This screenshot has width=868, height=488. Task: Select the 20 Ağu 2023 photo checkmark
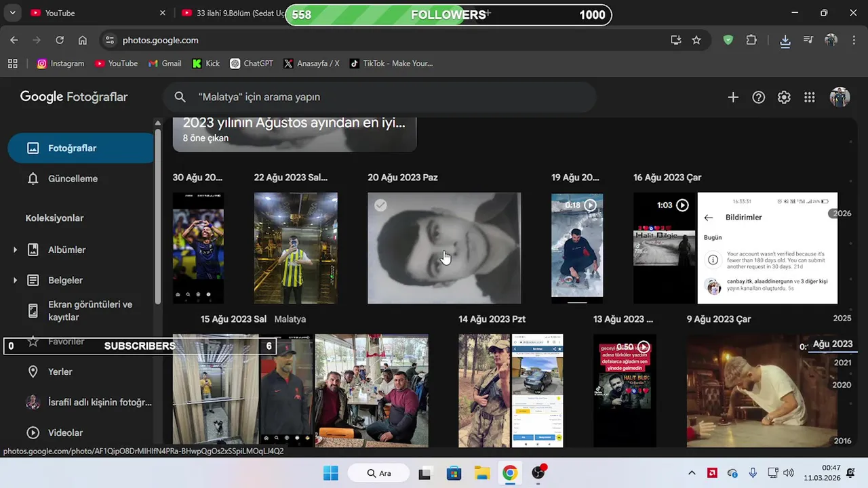pos(381,205)
